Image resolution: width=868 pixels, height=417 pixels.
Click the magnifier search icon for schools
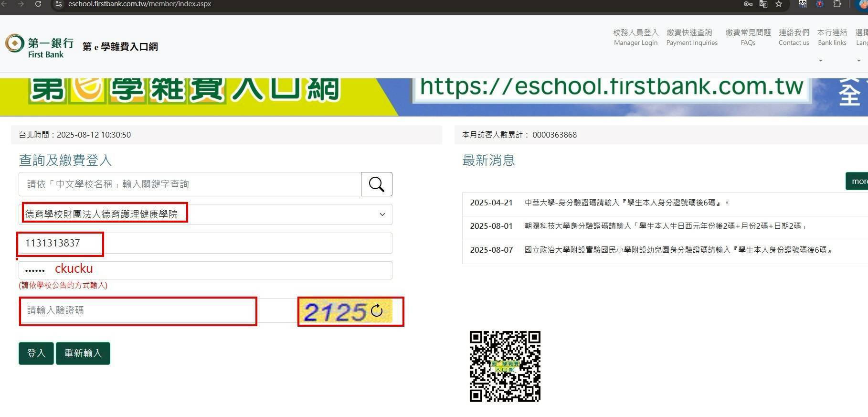(x=376, y=184)
